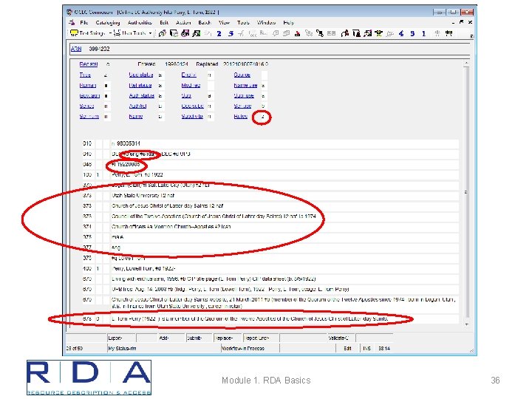Click the Source fixed field link
The image size is (532, 399).
pyautogui.click(x=242, y=75)
